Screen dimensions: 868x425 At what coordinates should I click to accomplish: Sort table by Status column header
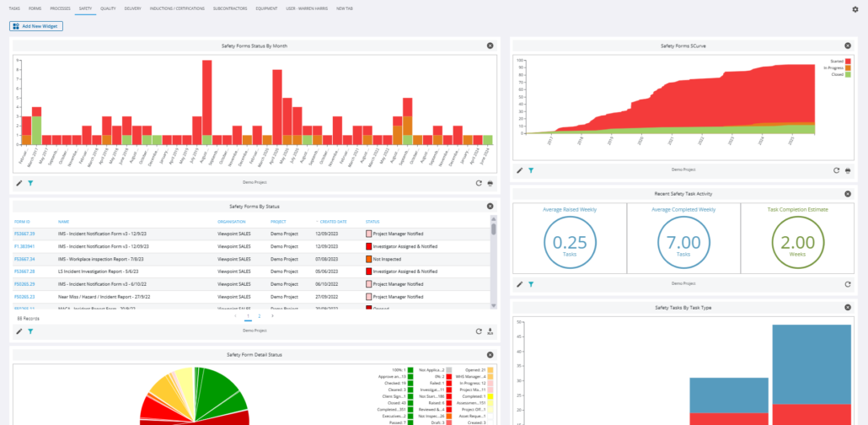372,222
